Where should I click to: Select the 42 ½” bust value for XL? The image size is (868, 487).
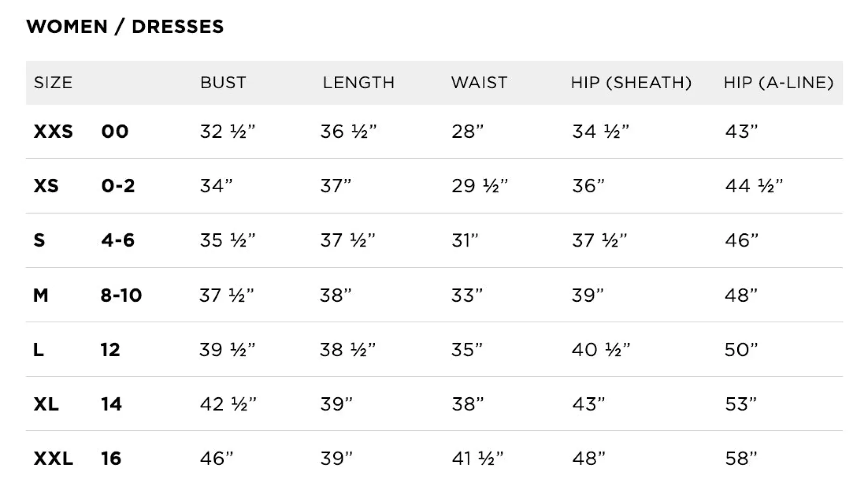227,404
